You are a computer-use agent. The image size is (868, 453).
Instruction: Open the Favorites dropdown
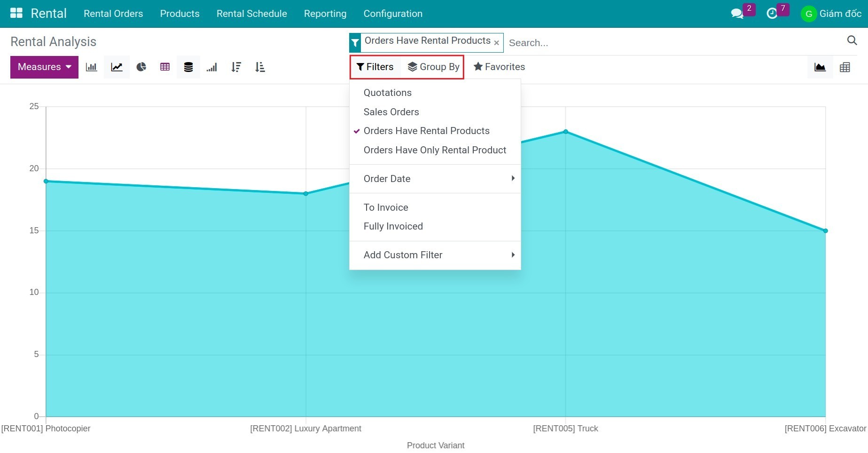[500, 67]
